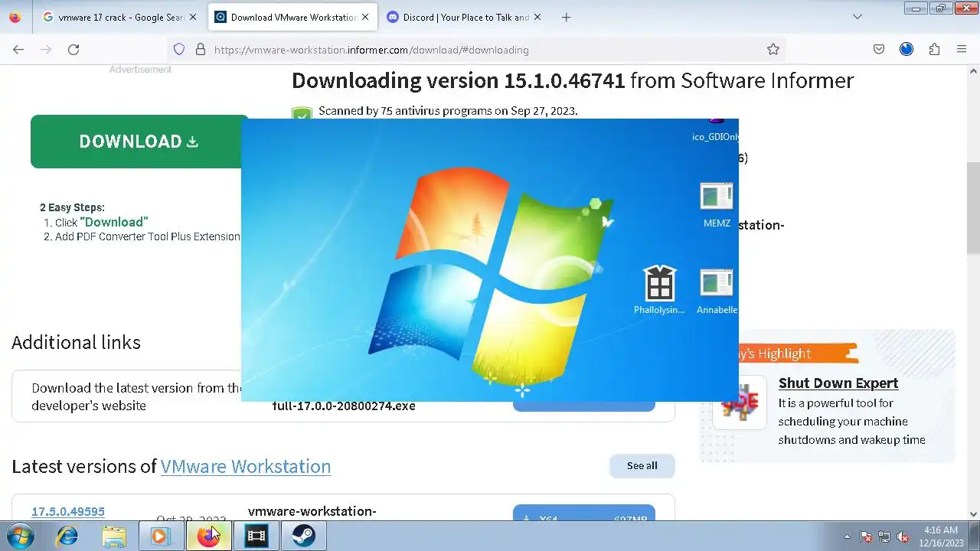Open the Windows Start menu orb

point(20,536)
